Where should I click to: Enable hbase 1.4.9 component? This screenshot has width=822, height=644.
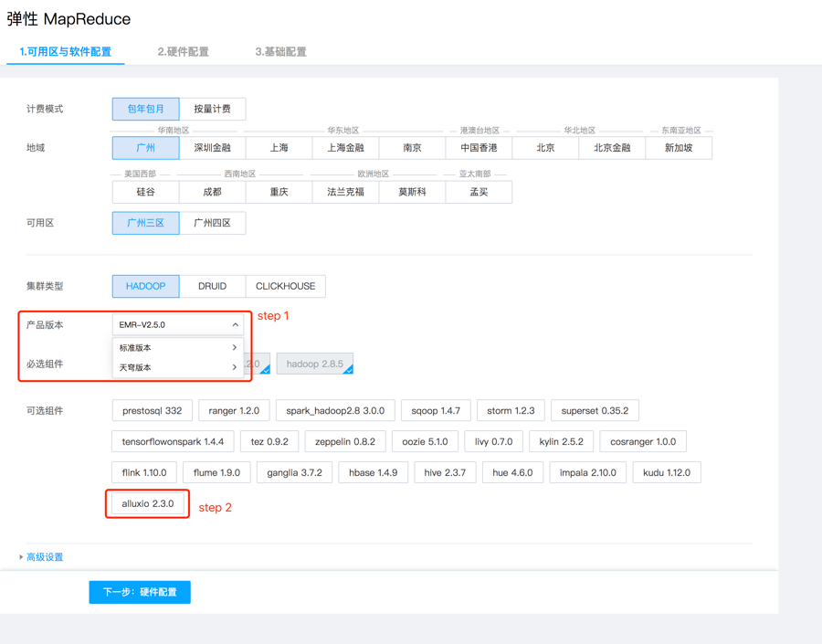coord(374,472)
